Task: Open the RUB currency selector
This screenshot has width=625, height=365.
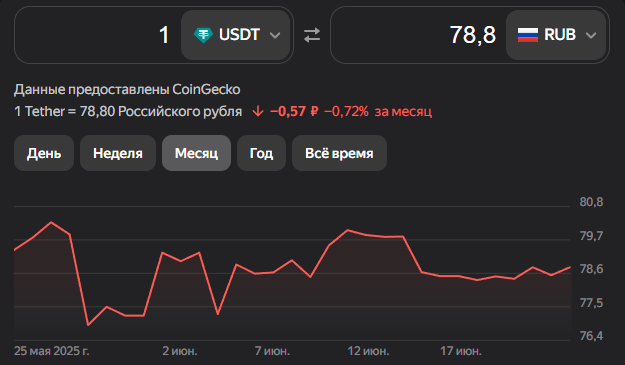Action: tap(556, 35)
